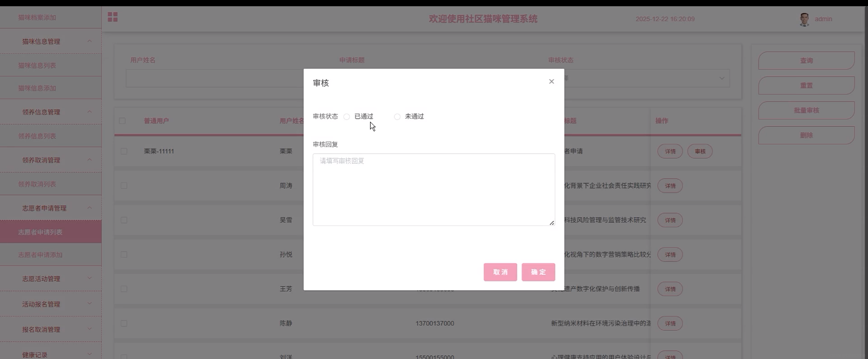Confirm the review with 确定 button
The image size is (868, 359).
[538, 272]
